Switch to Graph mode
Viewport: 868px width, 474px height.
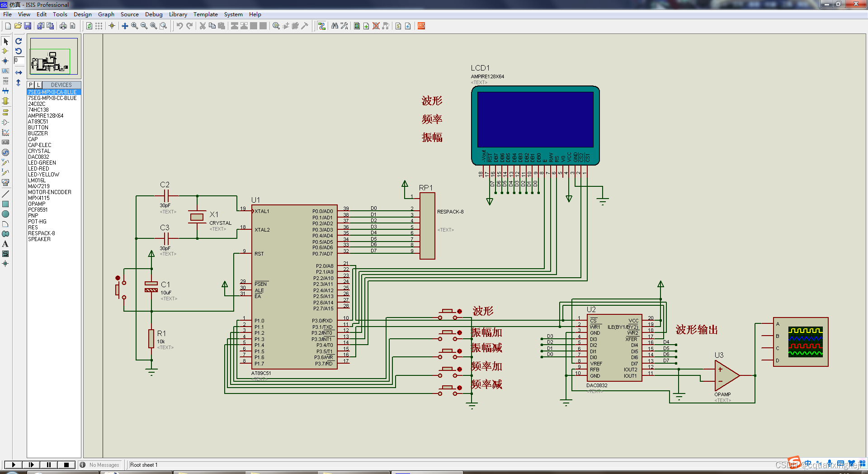click(x=5, y=133)
